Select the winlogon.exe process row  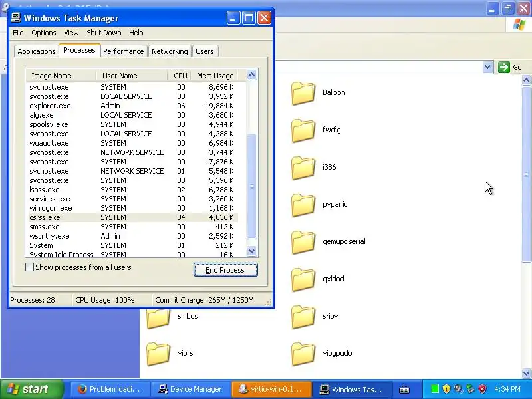click(132, 208)
